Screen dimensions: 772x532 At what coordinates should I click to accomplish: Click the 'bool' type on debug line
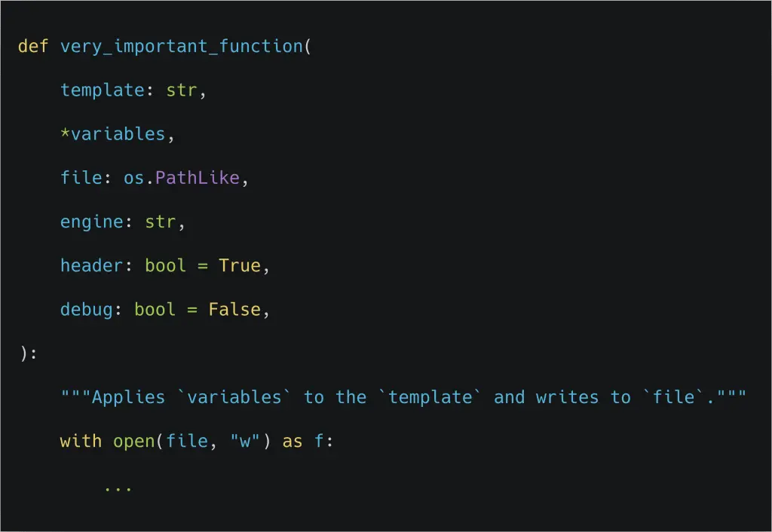point(155,309)
